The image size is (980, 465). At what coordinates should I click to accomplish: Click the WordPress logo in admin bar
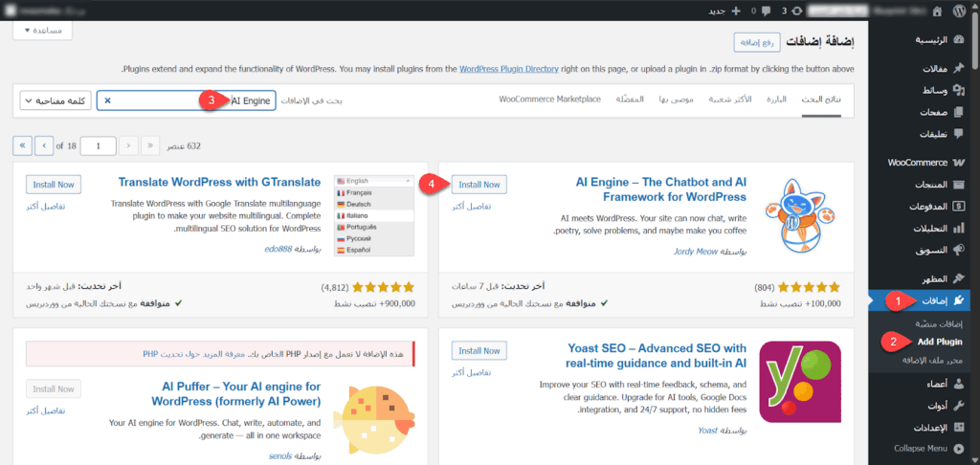point(964,11)
